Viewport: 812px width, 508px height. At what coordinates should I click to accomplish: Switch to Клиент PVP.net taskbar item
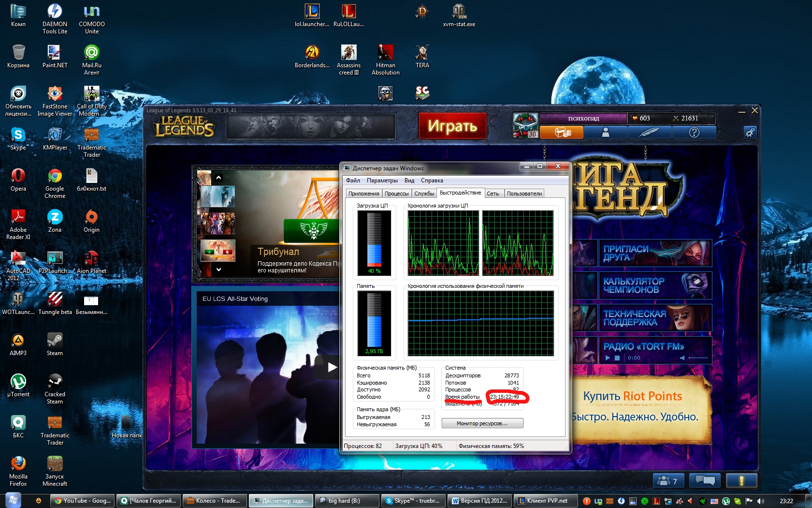545,501
